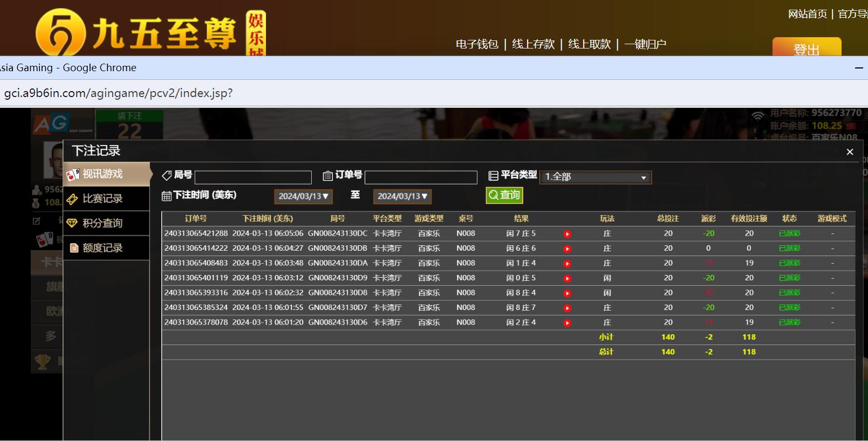Click bet time 2024-03-13 06:01:55
Viewport: 868px width, 441px height.
tap(268, 308)
